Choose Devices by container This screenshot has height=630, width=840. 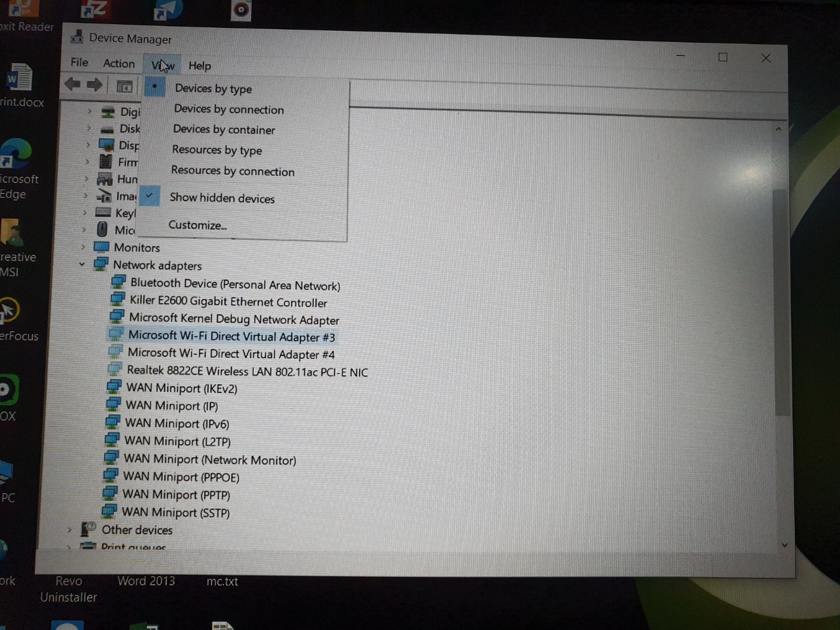[x=223, y=129]
